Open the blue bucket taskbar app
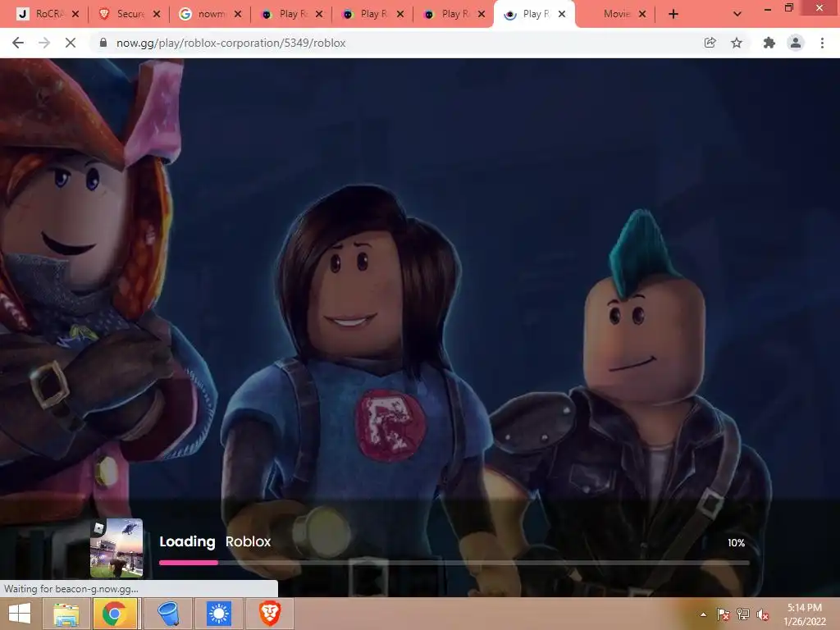The width and height of the screenshot is (840, 630). (167, 614)
